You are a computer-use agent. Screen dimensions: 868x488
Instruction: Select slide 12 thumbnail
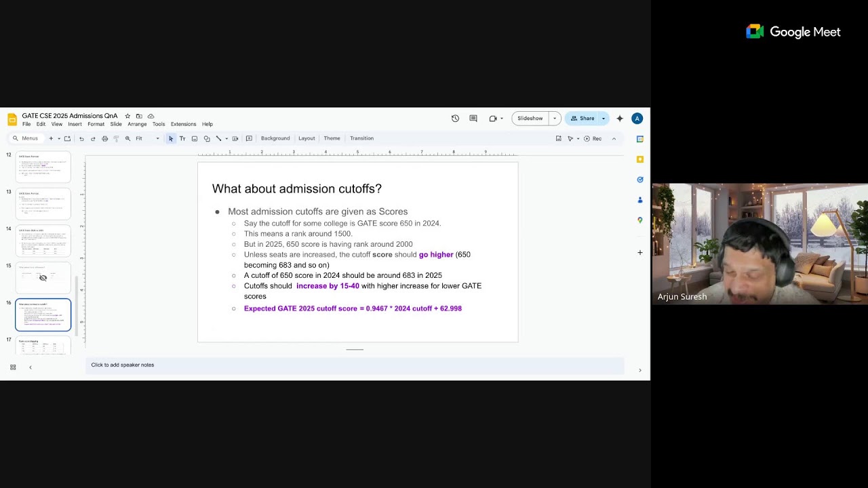[x=43, y=167]
